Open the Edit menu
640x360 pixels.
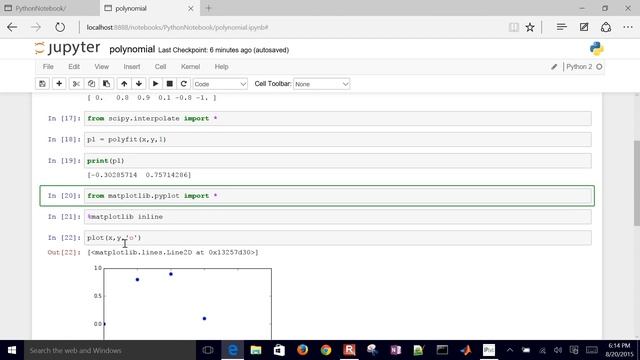pyautogui.click(x=74, y=67)
